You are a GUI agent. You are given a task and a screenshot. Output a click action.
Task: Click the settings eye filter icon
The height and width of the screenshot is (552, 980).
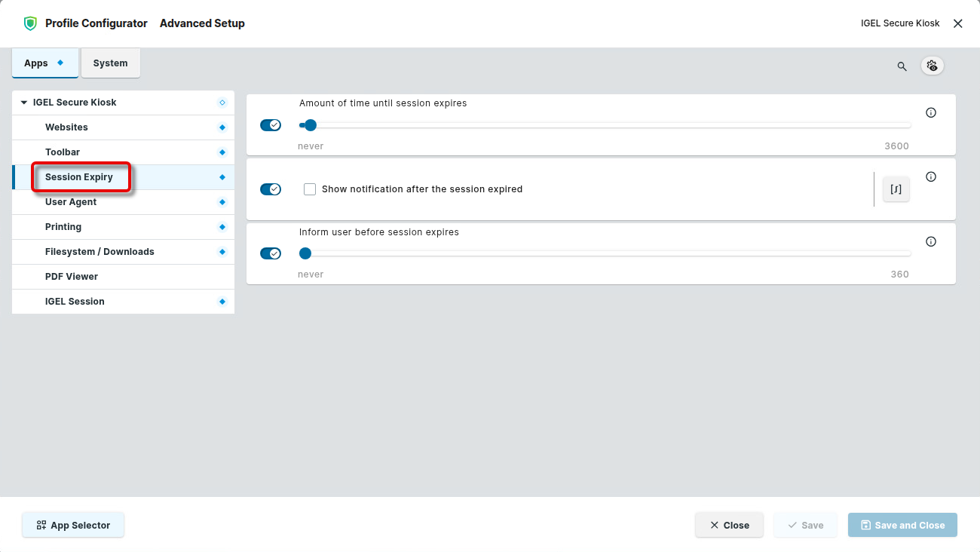pyautogui.click(x=933, y=66)
